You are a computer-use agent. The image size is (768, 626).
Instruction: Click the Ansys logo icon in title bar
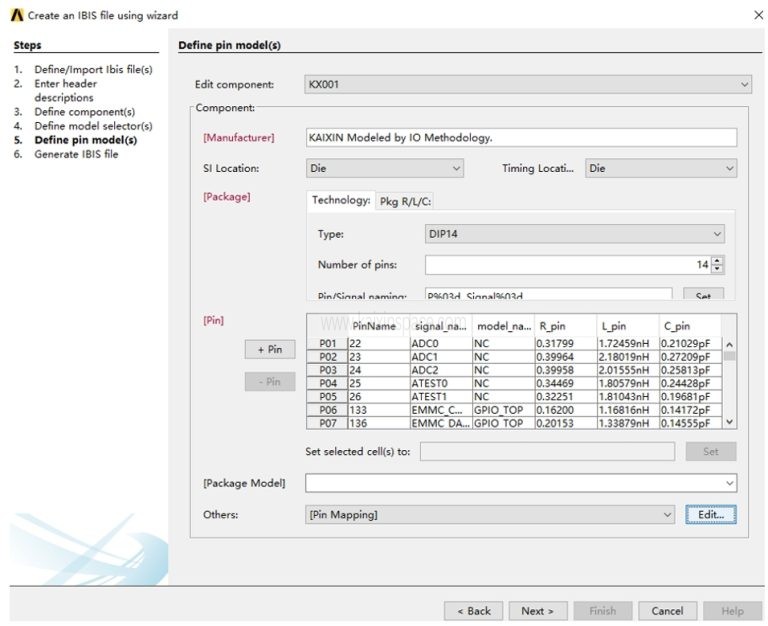tap(17, 15)
